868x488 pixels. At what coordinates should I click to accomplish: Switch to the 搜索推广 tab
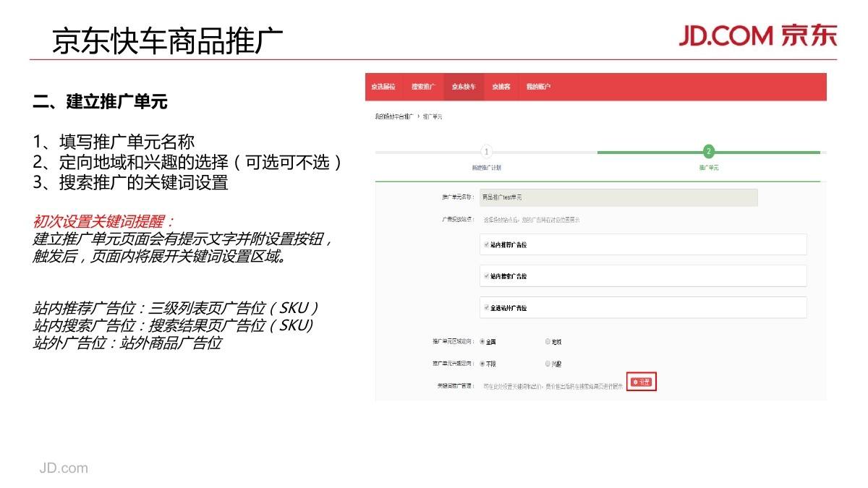(423, 87)
